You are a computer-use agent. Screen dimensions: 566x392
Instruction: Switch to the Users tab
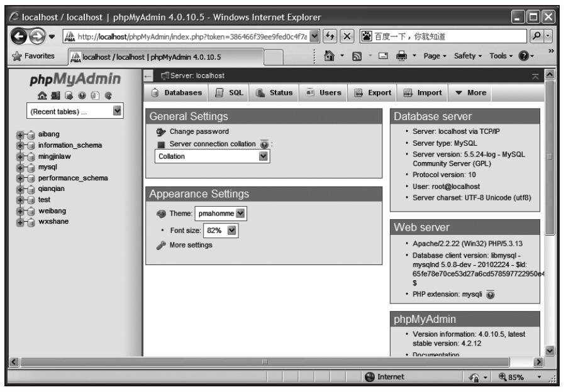pos(323,93)
